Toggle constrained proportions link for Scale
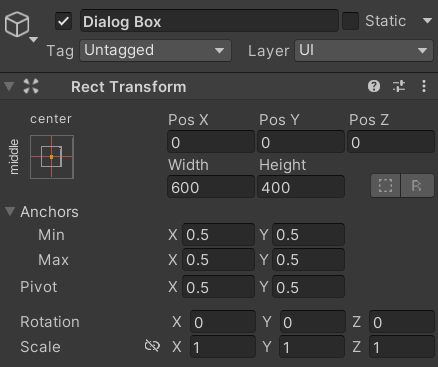The height and width of the screenshot is (367, 438). coord(152,346)
